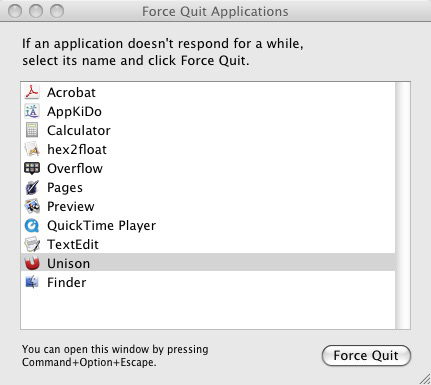This screenshot has height=385, width=431.
Task: Click the Force Quit button
Action: pos(366,355)
